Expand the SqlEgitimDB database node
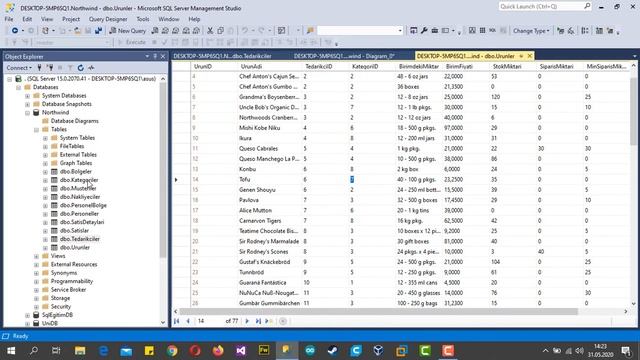The width and height of the screenshot is (640, 360). tap(27, 315)
